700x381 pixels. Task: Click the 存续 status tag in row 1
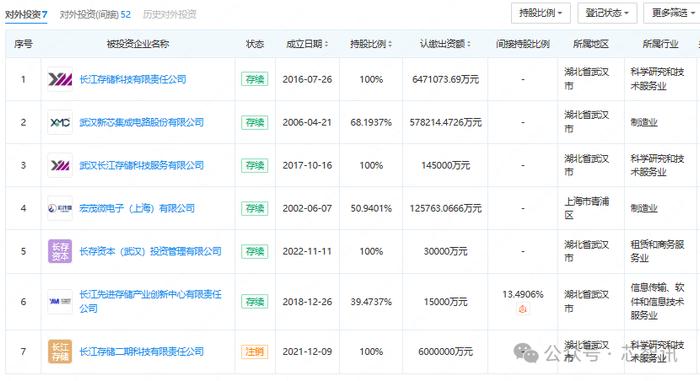click(x=254, y=80)
